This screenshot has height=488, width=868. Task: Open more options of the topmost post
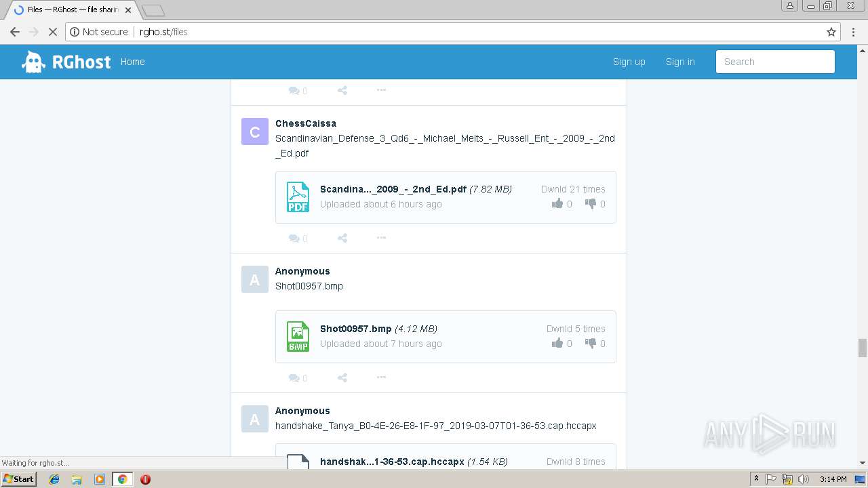[x=381, y=90]
